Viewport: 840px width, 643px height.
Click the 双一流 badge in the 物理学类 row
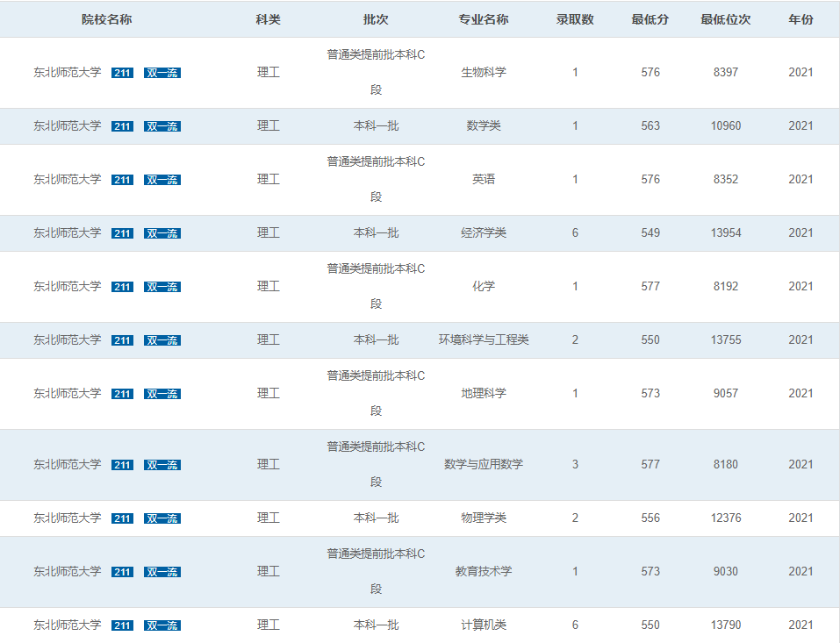(x=162, y=518)
